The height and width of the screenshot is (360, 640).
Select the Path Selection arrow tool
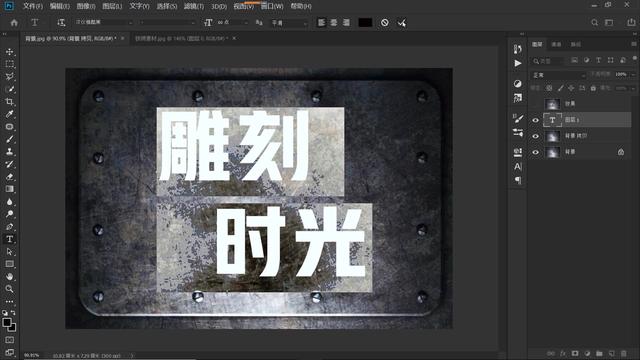click(9, 252)
